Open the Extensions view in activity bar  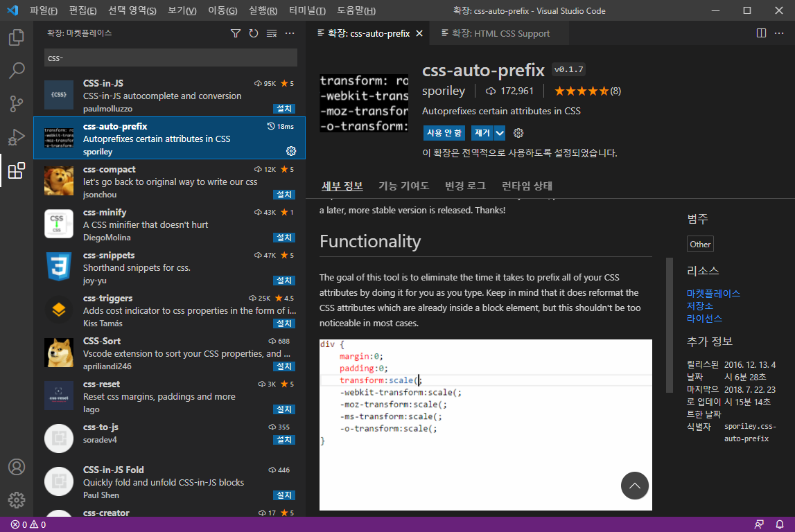tap(16, 170)
